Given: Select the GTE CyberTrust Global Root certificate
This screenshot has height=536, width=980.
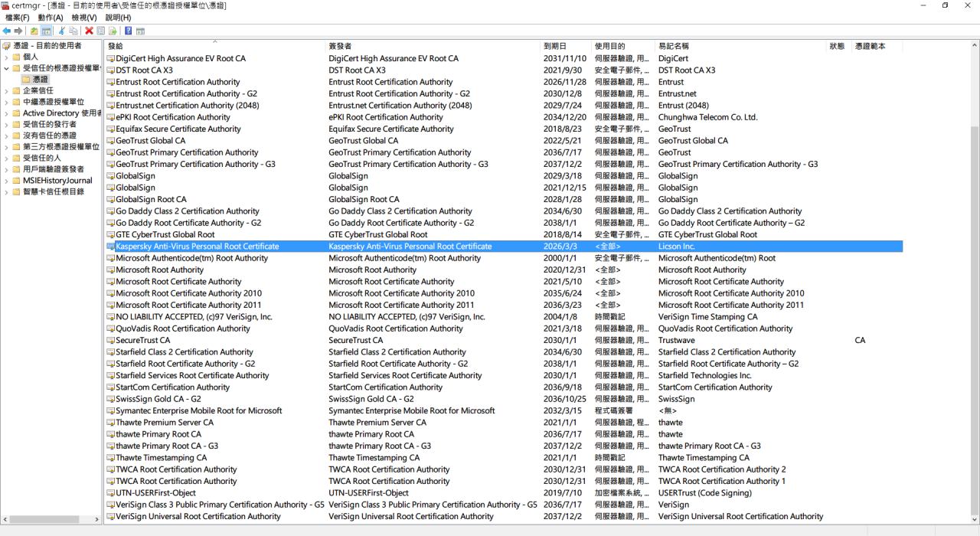Looking at the screenshot, I should click(504, 234).
